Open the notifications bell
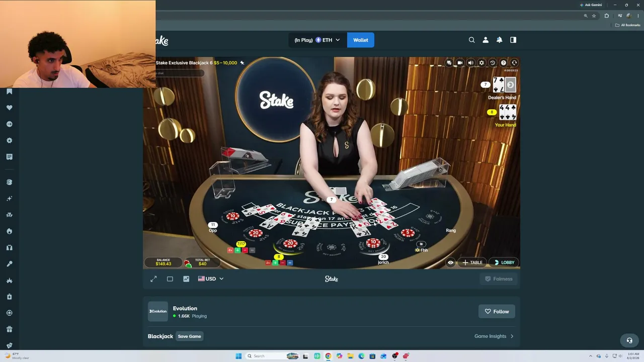This screenshot has height=362, width=644. 499,40
